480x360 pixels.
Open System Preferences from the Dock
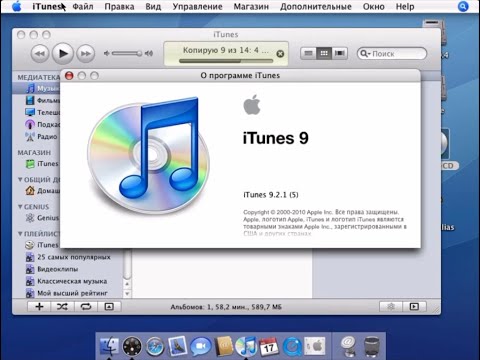(315, 347)
